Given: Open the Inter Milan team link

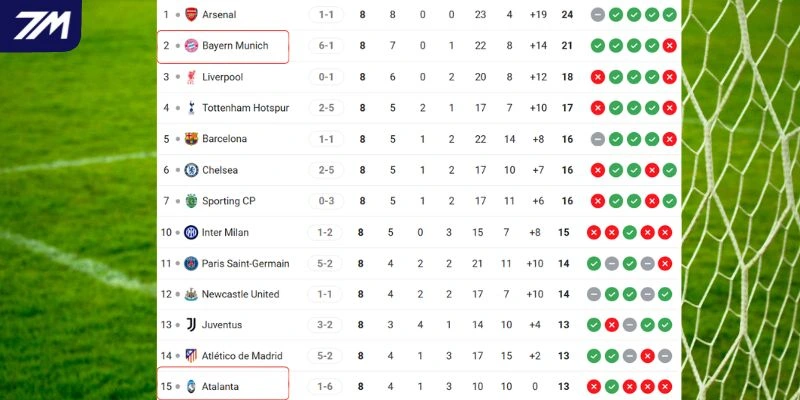Looking at the screenshot, I should point(225,232).
